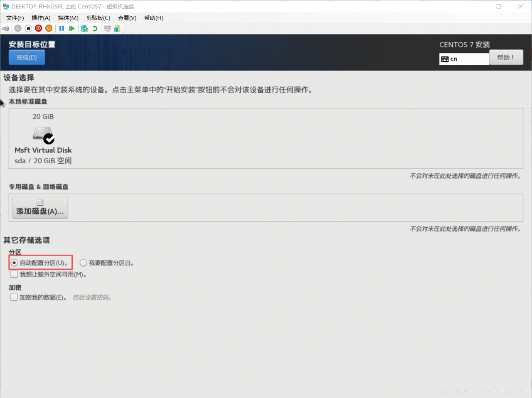Click the cn keyboard layout field
This screenshot has width=532, height=398.
[x=464, y=59]
